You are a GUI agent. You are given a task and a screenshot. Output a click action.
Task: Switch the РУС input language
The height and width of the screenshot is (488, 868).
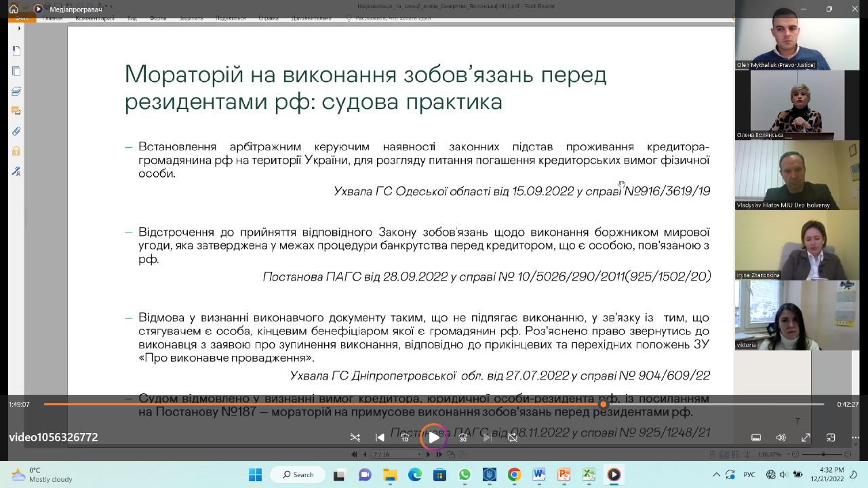pos(751,474)
